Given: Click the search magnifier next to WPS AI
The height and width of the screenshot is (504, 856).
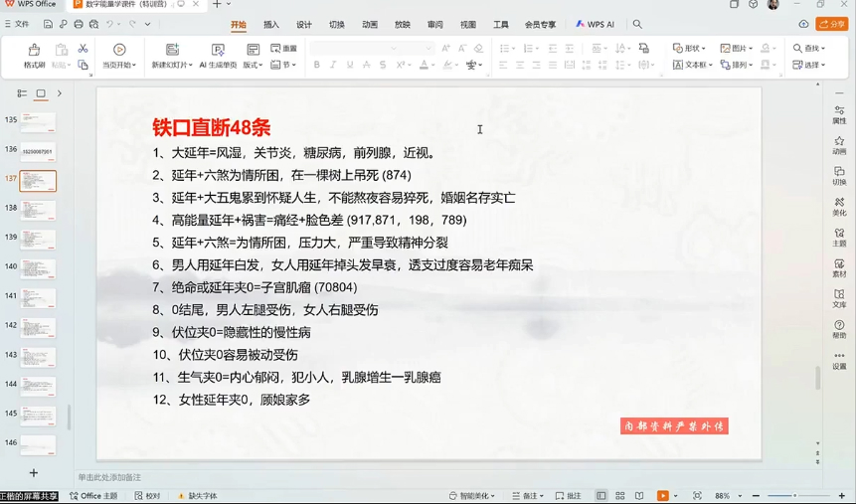Looking at the screenshot, I should tap(637, 24).
